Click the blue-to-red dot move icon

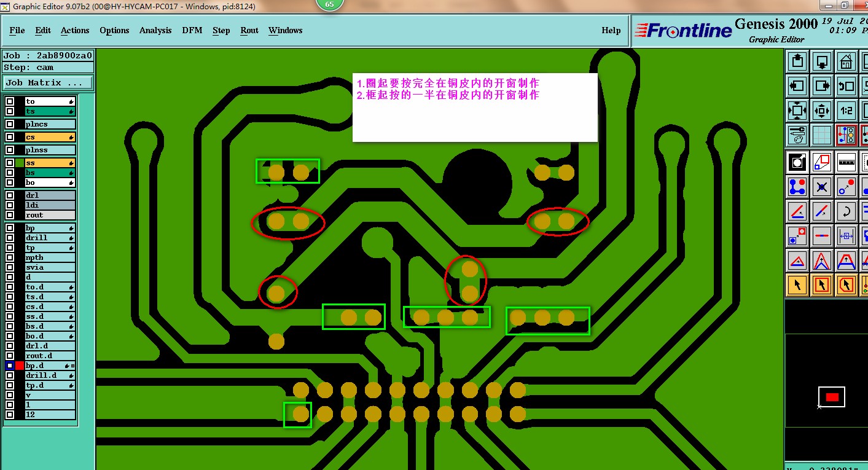click(x=846, y=187)
